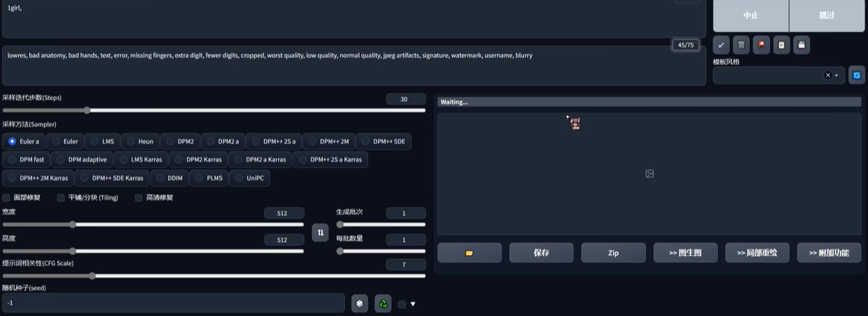Choose the DDIM sampler option
This screenshot has width=868, height=316.
pos(170,178)
